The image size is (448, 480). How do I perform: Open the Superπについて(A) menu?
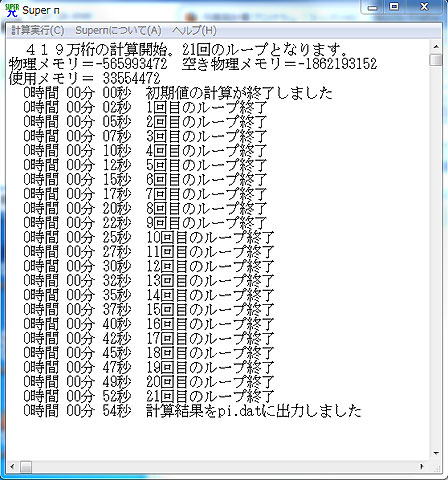click(118, 31)
